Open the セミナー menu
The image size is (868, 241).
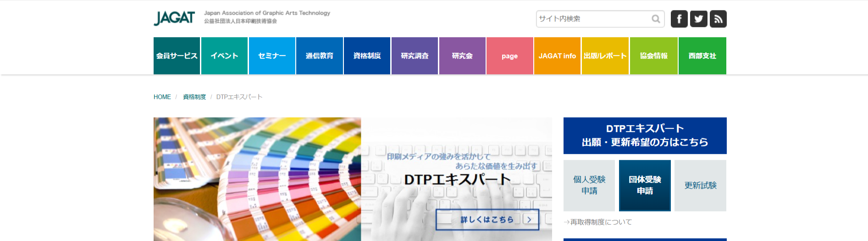(x=272, y=56)
